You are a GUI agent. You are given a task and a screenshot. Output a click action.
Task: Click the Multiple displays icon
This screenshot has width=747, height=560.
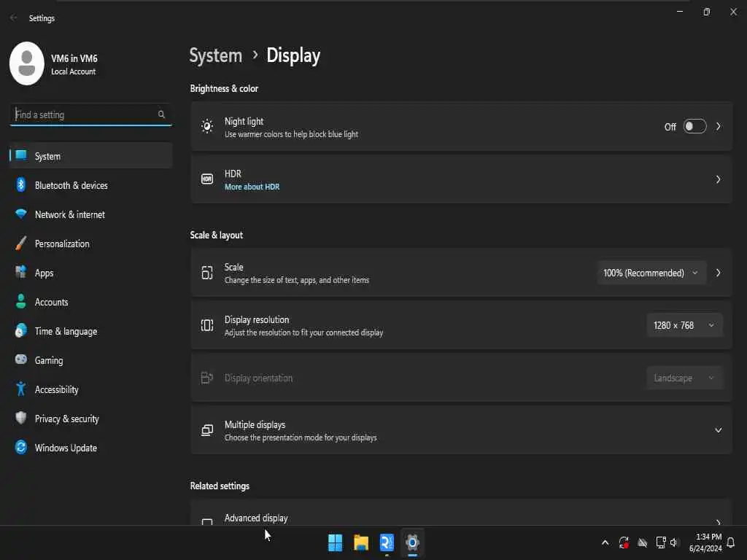[206, 430]
